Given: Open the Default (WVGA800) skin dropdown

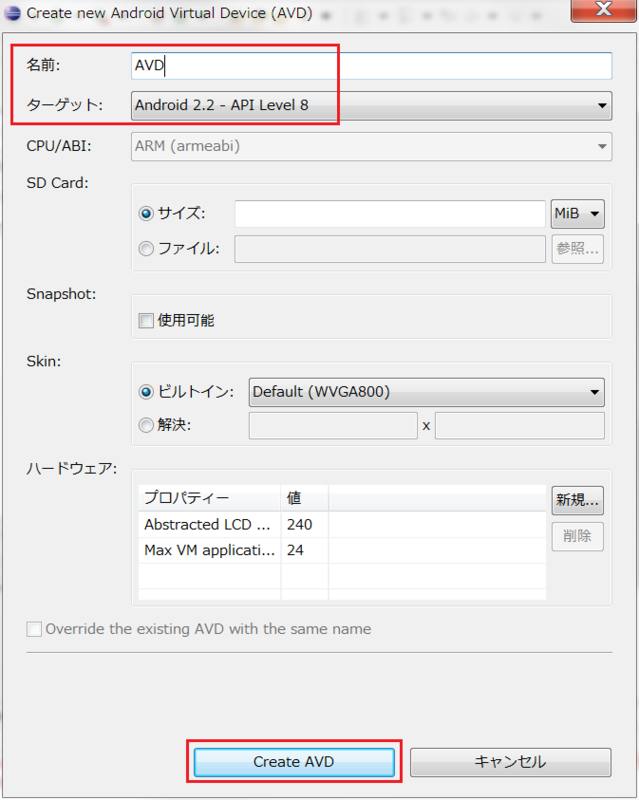Looking at the screenshot, I should (427, 392).
